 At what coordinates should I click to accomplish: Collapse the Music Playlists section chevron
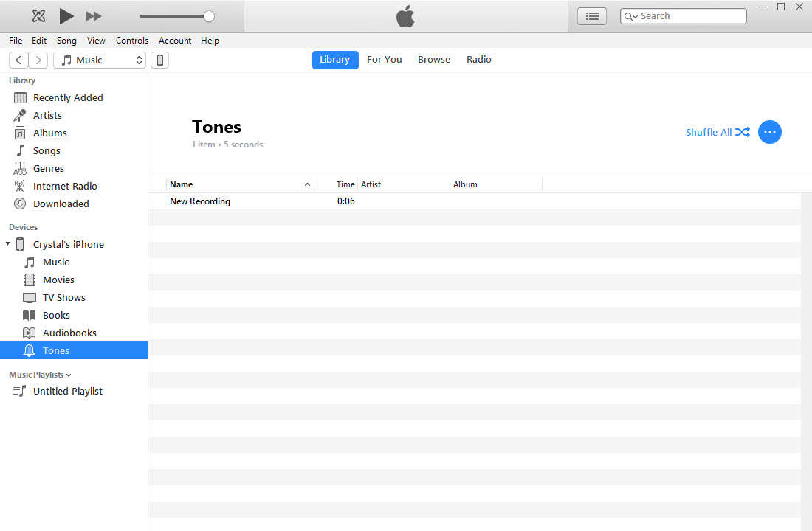pos(69,375)
